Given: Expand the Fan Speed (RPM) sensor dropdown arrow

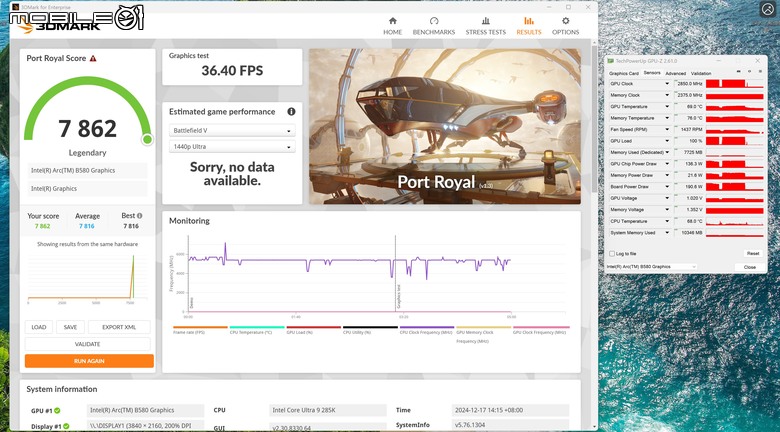Looking at the screenshot, I should pyautogui.click(x=667, y=129).
